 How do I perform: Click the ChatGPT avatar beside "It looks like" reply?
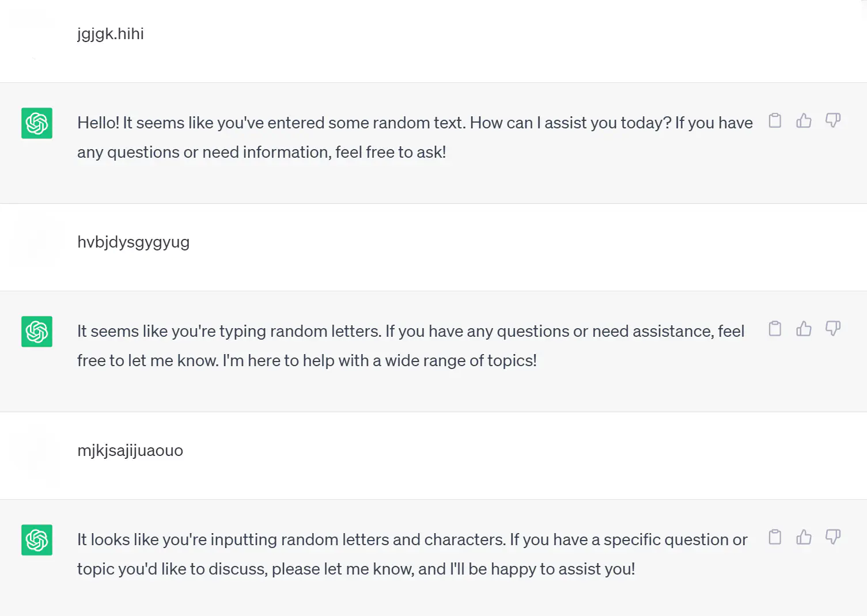coord(37,540)
